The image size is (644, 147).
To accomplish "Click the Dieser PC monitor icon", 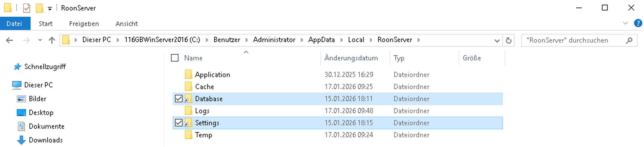I will 17,85.
